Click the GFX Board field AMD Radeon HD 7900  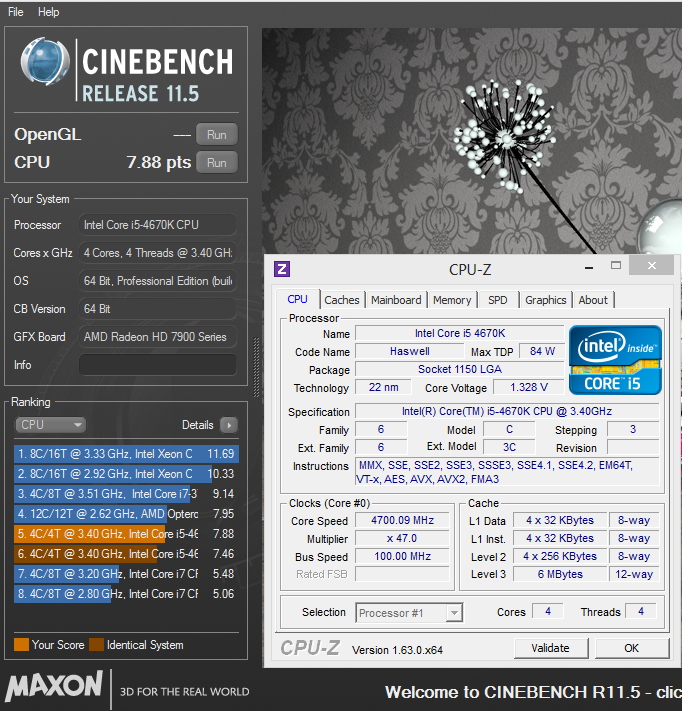tap(158, 337)
